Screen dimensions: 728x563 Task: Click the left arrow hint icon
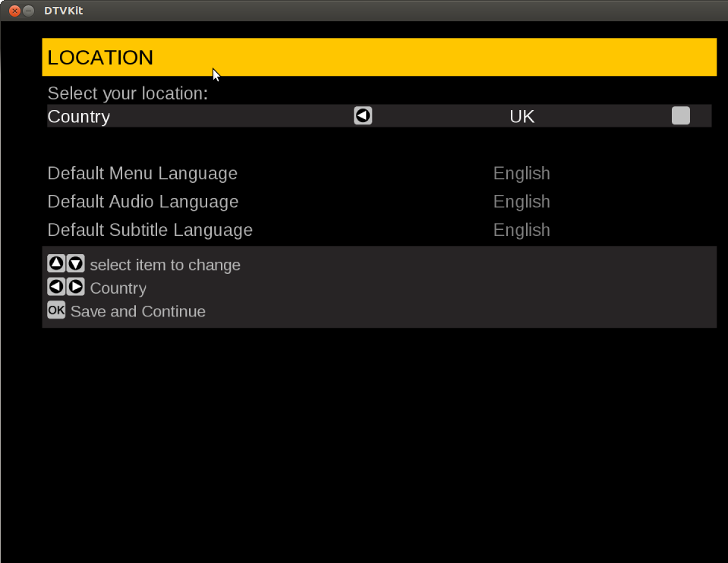tap(56, 287)
